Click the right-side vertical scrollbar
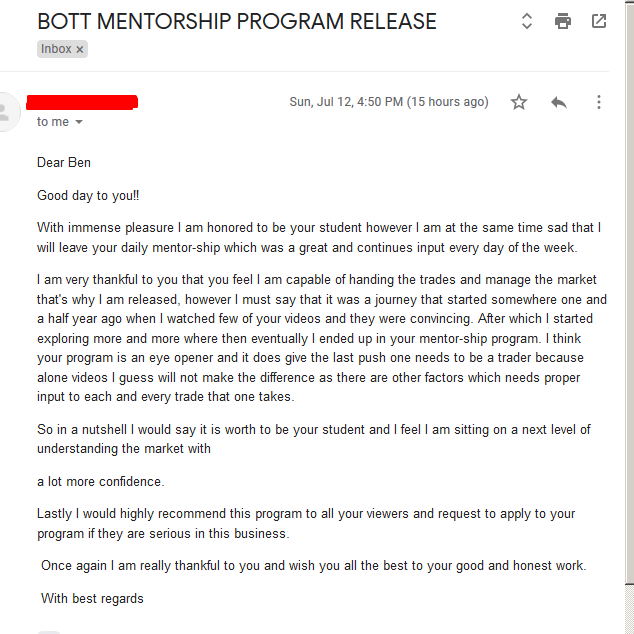The width and height of the screenshot is (634, 634). click(x=629, y=300)
